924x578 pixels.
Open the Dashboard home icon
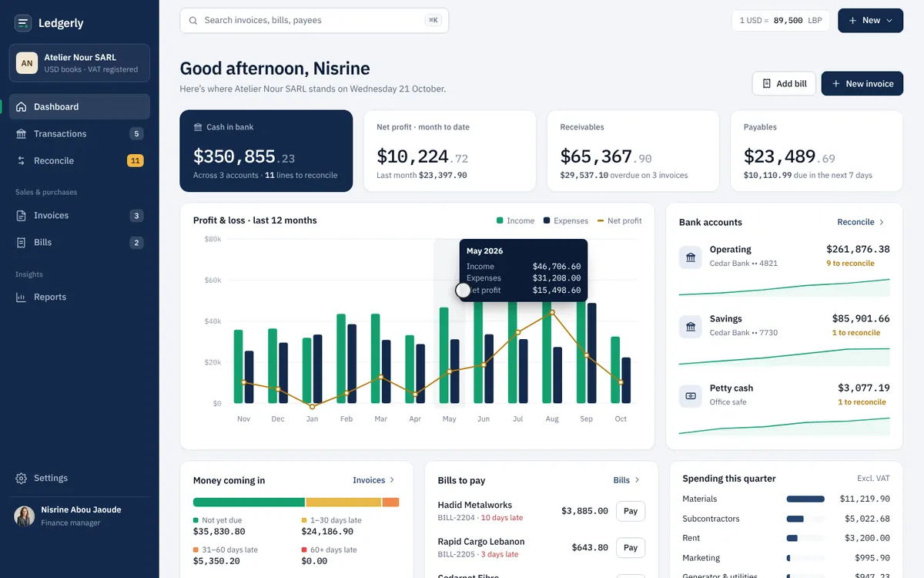(x=22, y=107)
